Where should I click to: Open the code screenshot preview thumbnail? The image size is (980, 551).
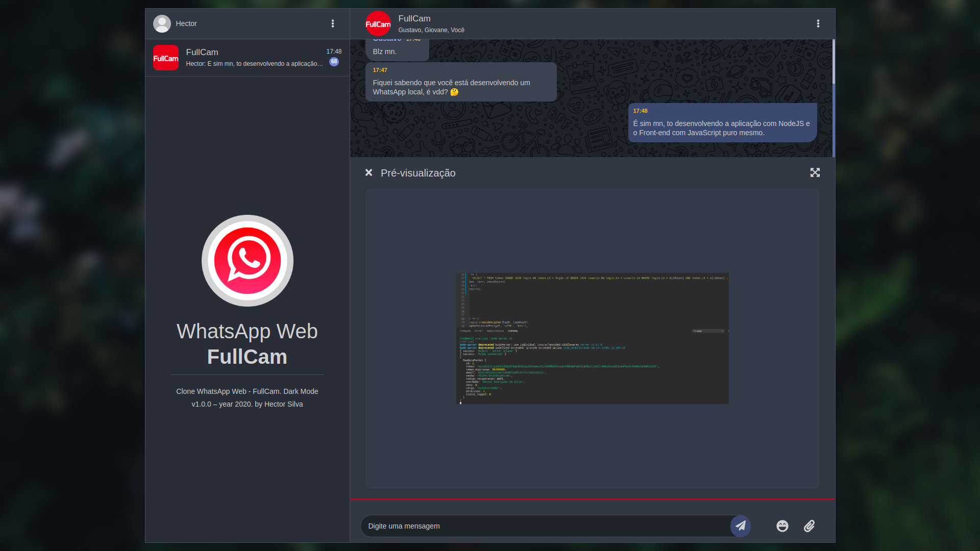593,338
